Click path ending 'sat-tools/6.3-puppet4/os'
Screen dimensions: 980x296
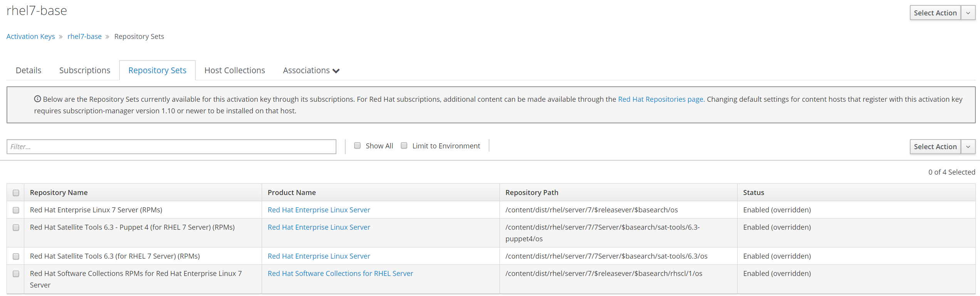[603, 233]
